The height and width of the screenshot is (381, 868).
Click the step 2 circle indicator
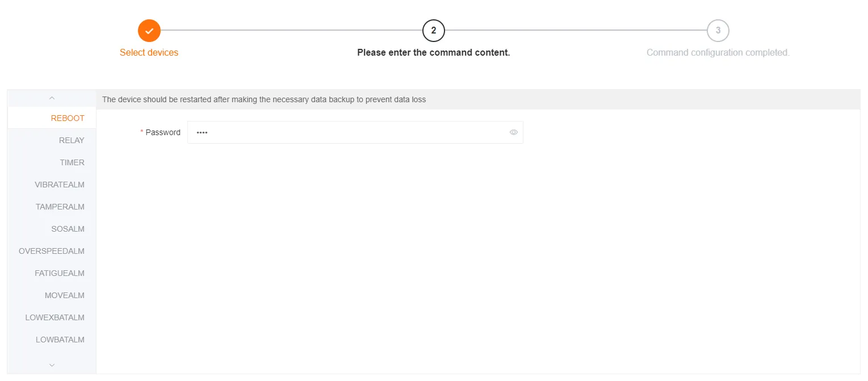pos(434,31)
